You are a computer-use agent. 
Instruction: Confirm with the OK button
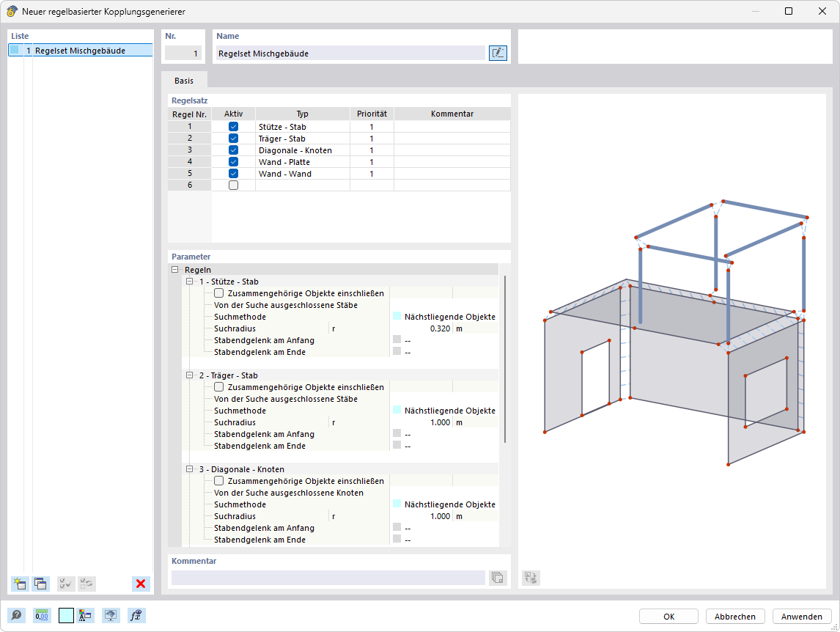[668, 617]
